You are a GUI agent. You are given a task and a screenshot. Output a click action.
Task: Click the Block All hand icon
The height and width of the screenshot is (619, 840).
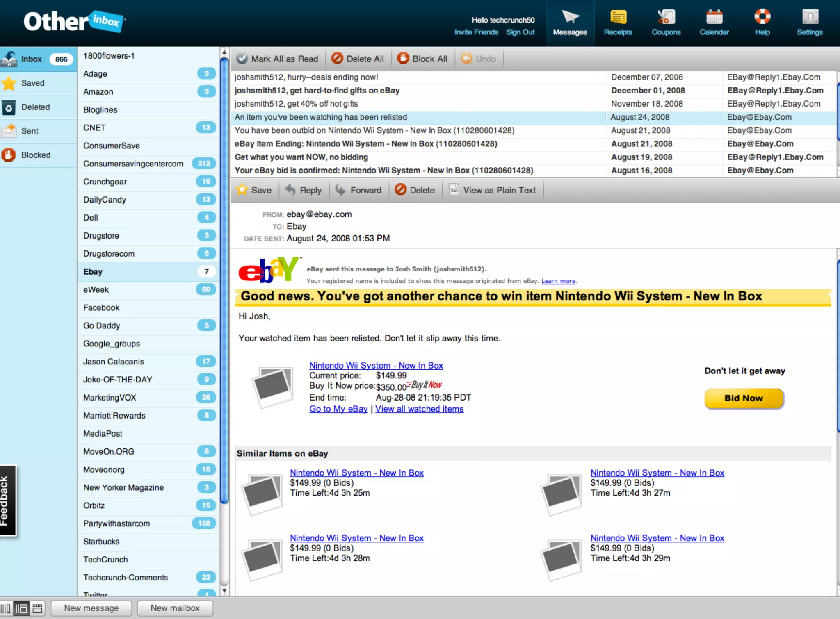pos(403,59)
